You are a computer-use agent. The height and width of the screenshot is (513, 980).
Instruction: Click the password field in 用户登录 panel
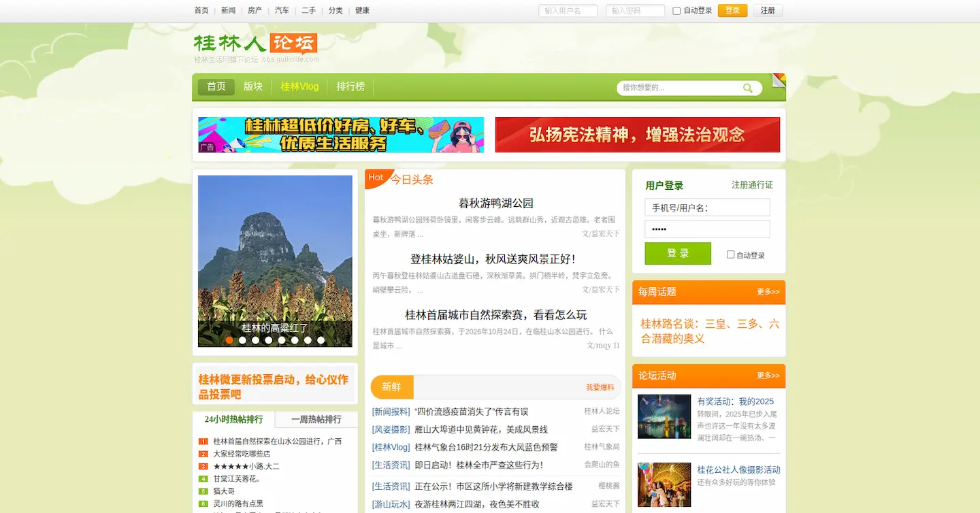pyautogui.click(x=707, y=229)
